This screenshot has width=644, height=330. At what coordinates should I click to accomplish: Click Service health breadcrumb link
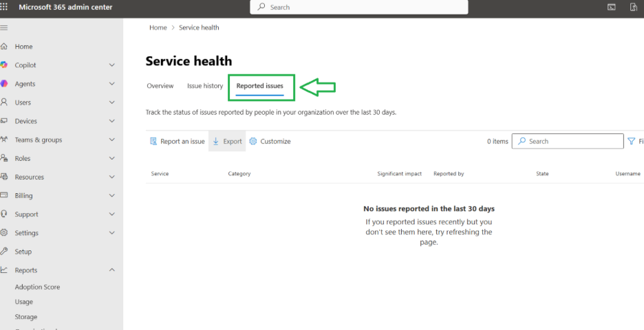click(x=200, y=27)
